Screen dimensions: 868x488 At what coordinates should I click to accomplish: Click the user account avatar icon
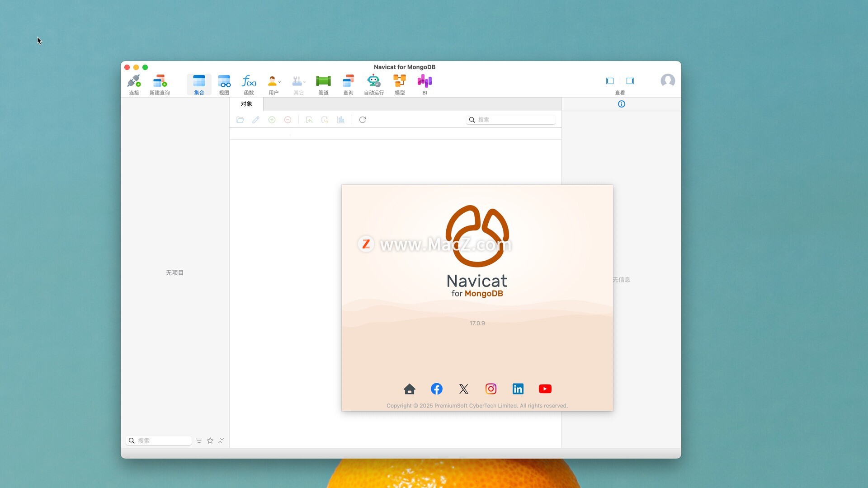coord(668,81)
